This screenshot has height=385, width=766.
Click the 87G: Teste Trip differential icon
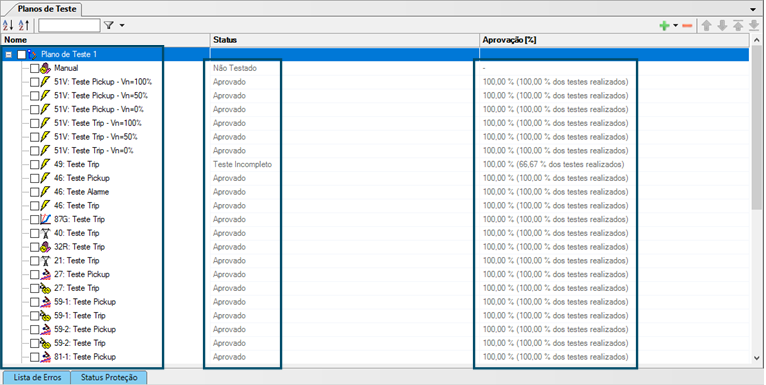45,219
